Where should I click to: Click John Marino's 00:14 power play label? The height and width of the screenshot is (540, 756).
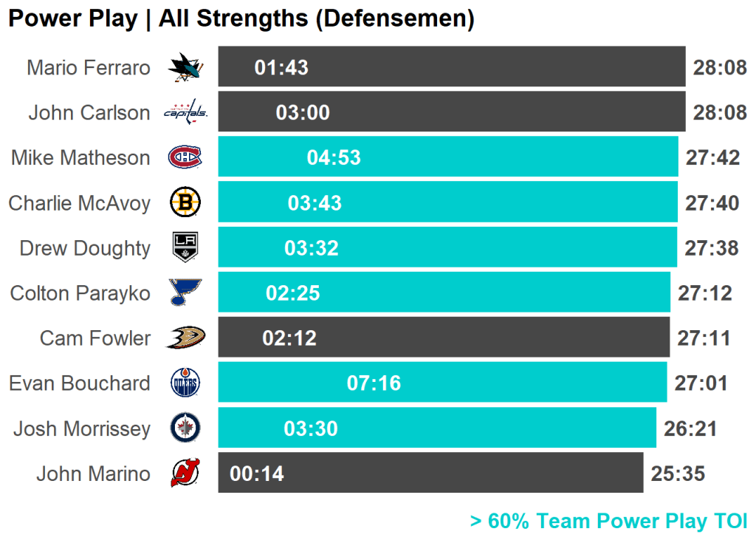257,474
